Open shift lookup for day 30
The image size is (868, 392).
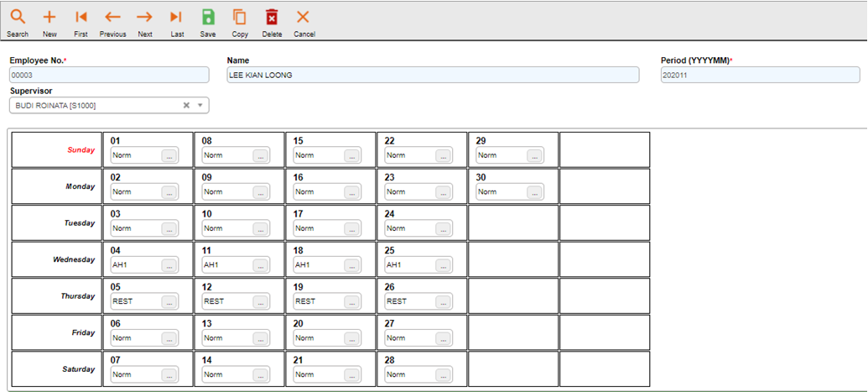(x=535, y=192)
